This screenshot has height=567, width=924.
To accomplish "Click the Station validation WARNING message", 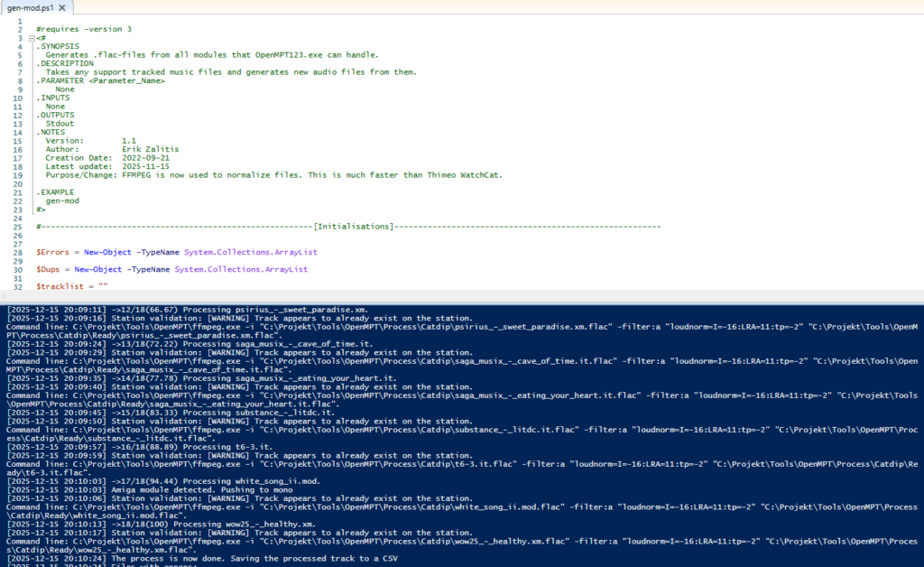I will (x=226, y=318).
